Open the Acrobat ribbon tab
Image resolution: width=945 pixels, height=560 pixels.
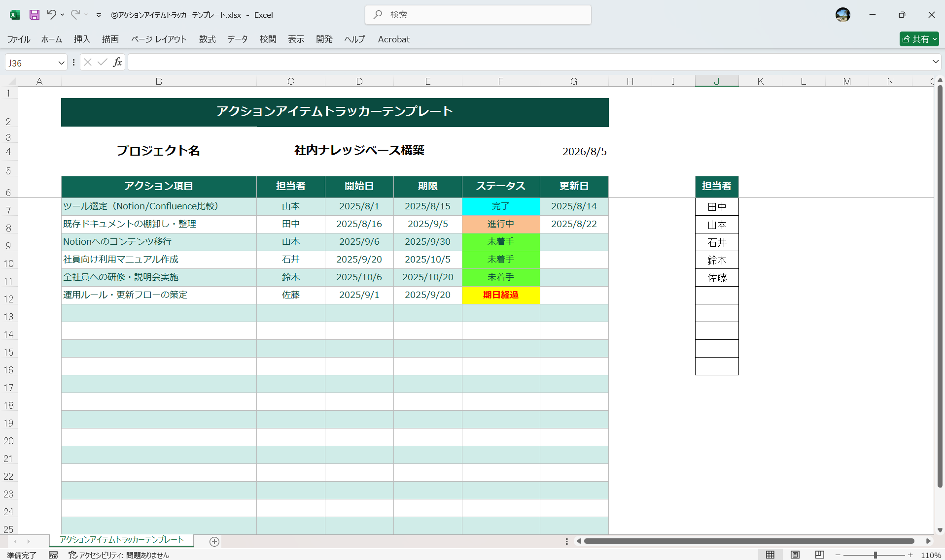click(394, 39)
